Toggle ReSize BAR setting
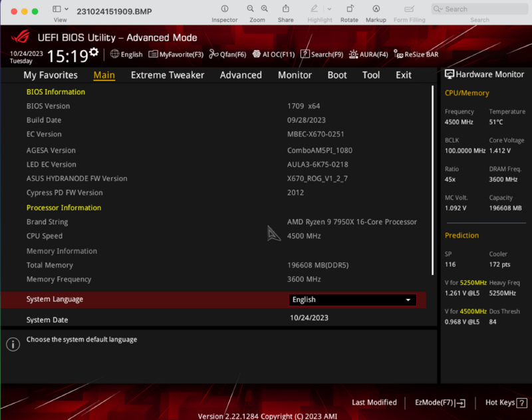532x420 pixels. click(416, 55)
